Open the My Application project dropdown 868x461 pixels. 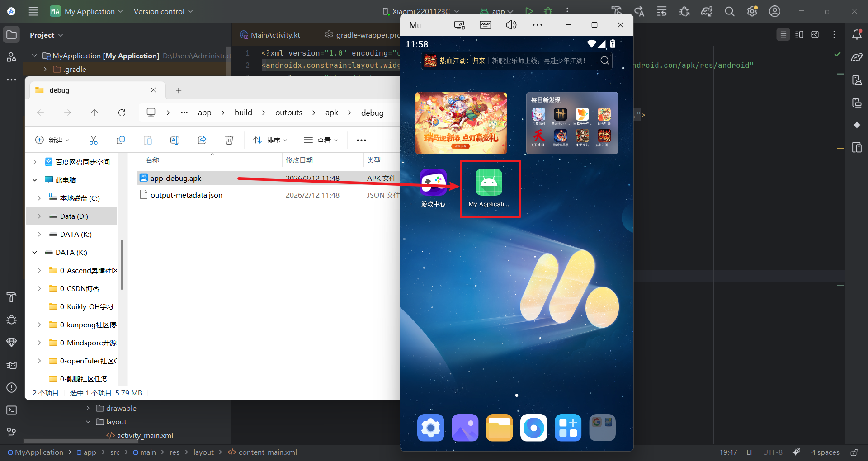point(86,11)
